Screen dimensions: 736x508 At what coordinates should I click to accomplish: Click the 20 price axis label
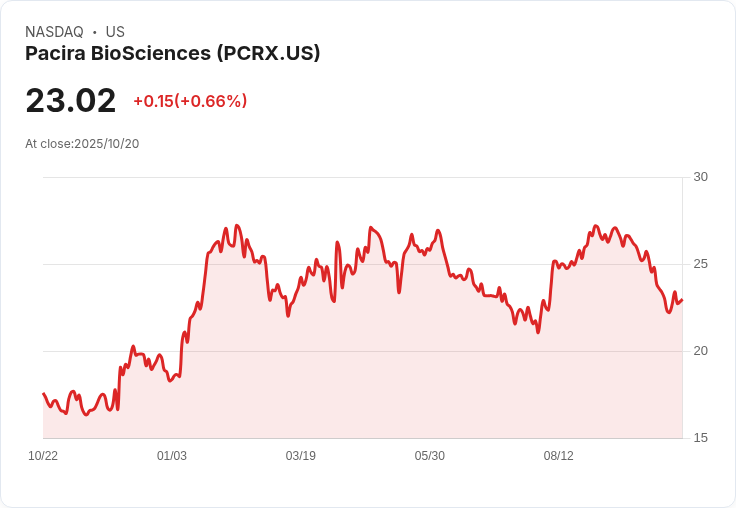point(700,351)
